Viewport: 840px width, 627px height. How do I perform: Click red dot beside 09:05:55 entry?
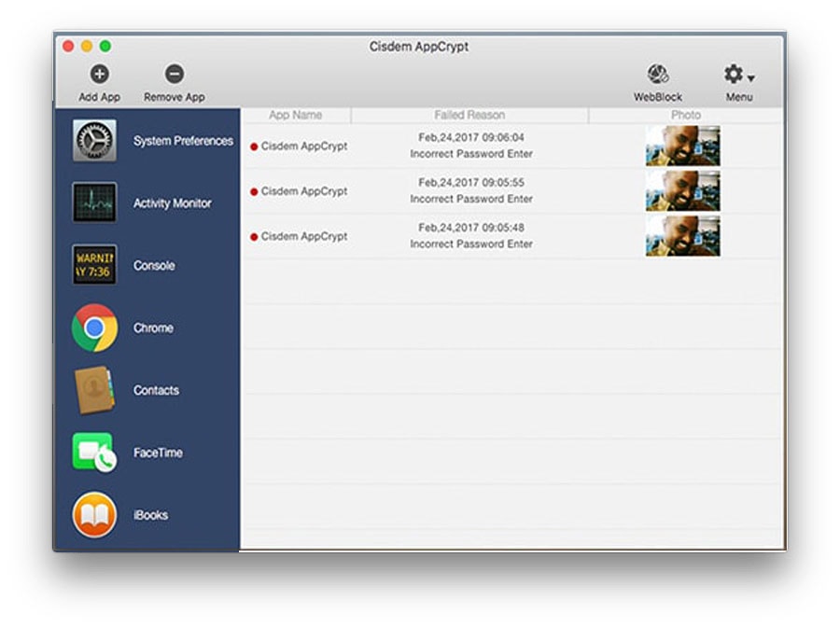point(254,191)
